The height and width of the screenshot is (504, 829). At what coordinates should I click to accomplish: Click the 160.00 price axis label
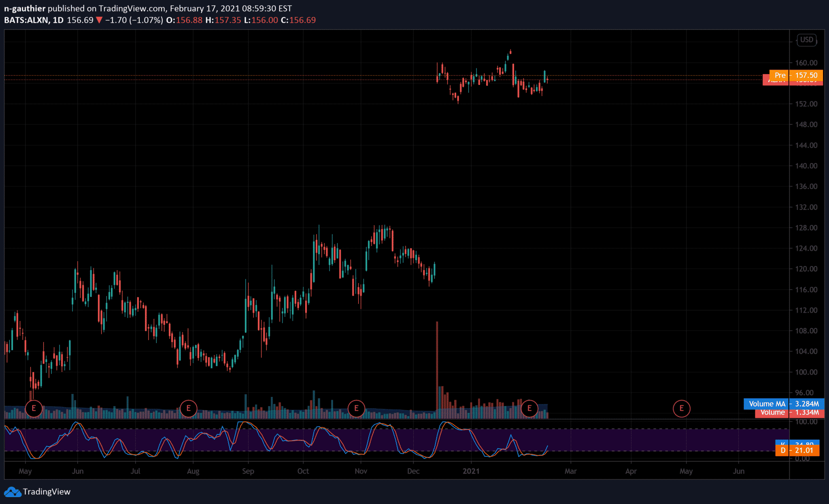806,63
